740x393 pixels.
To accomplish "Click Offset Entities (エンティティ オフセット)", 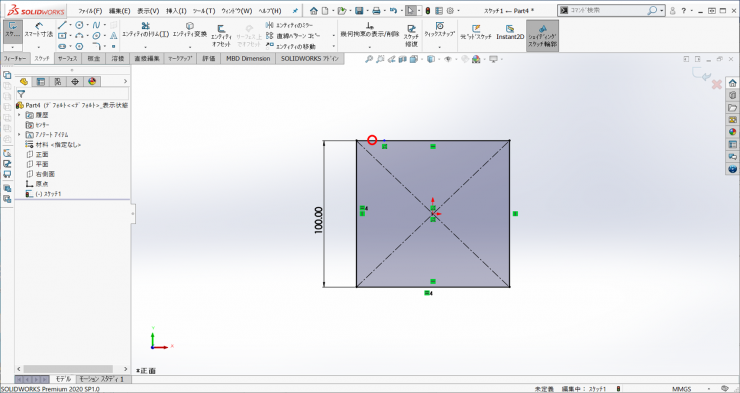I will 221,36.
